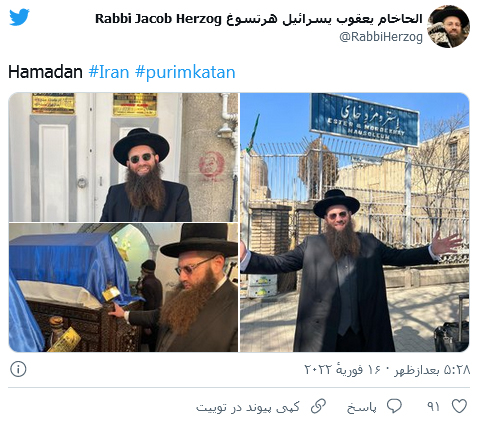The width and height of the screenshot is (480, 424).
Task: Click the Hamadan tweet text
Action: 45,72
